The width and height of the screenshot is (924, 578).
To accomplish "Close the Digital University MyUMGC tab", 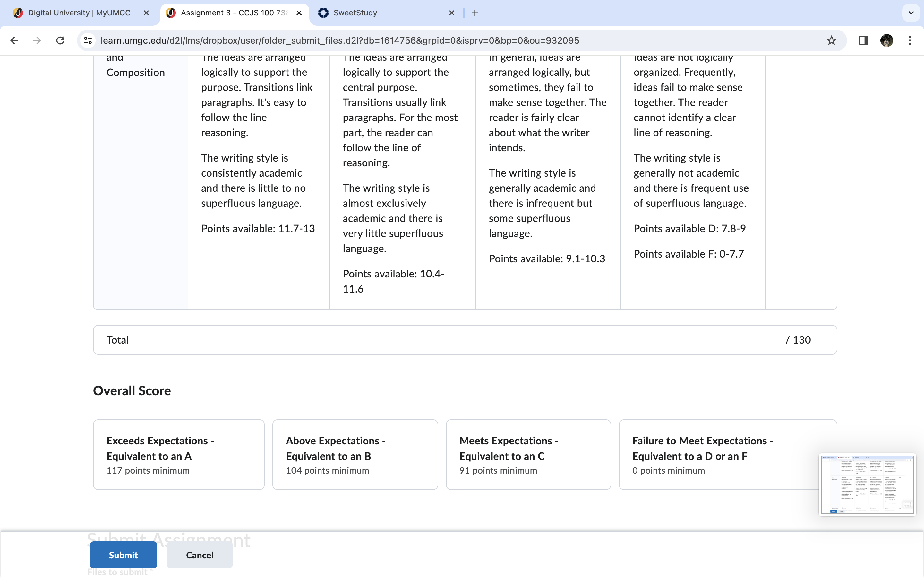I will point(146,13).
